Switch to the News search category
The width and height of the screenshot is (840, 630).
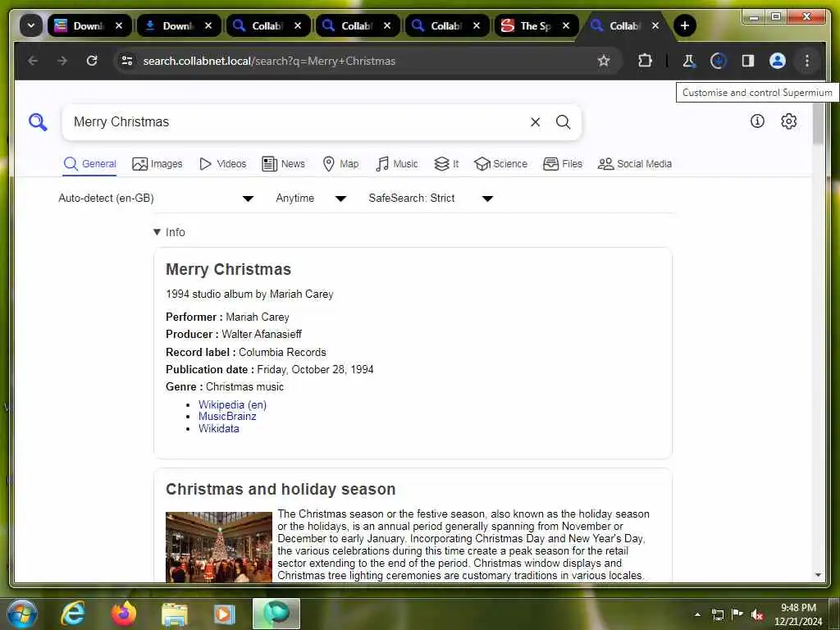pos(283,164)
